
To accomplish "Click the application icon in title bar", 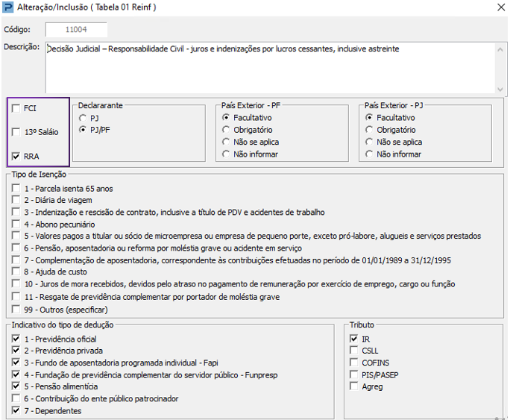I will click(7, 7).
